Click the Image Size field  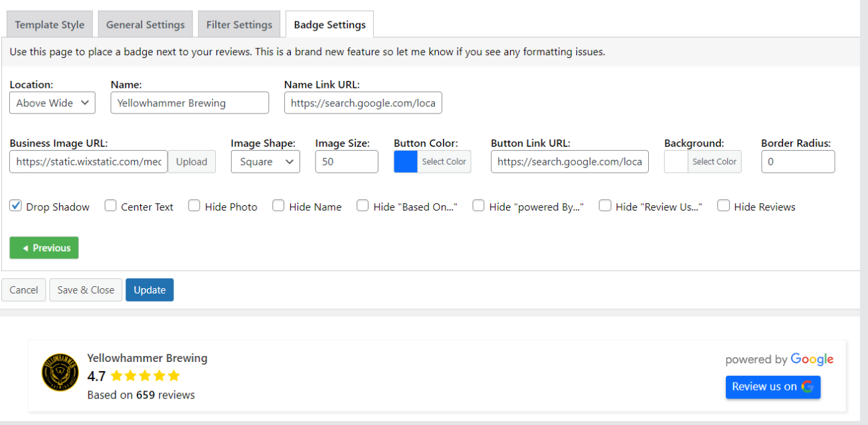[347, 161]
